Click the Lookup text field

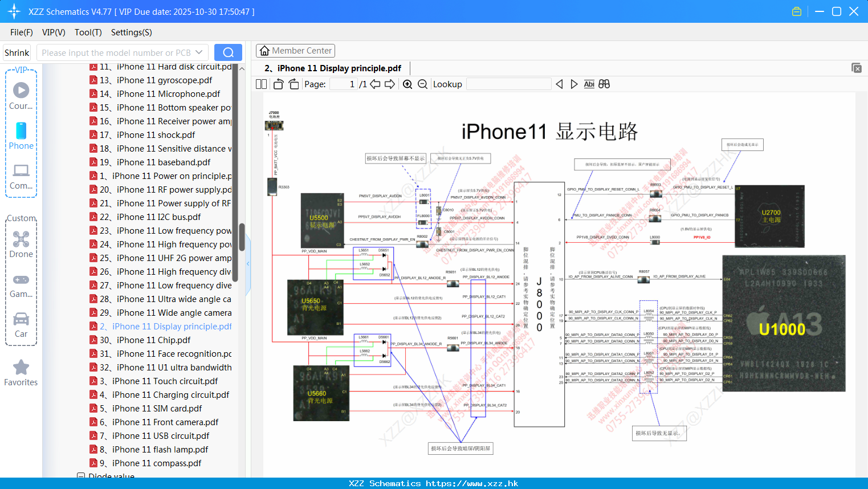click(x=508, y=84)
